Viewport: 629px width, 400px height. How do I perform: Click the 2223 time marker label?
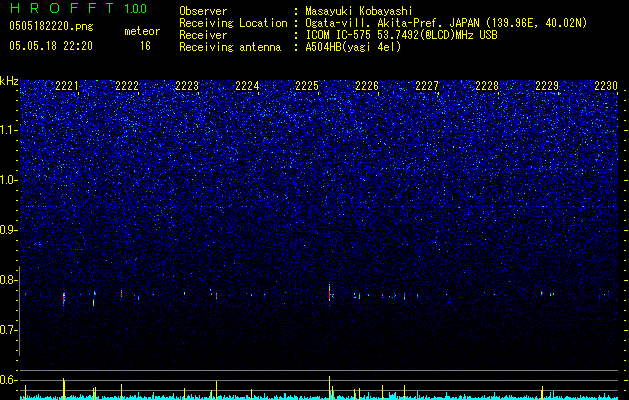(187, 86)
